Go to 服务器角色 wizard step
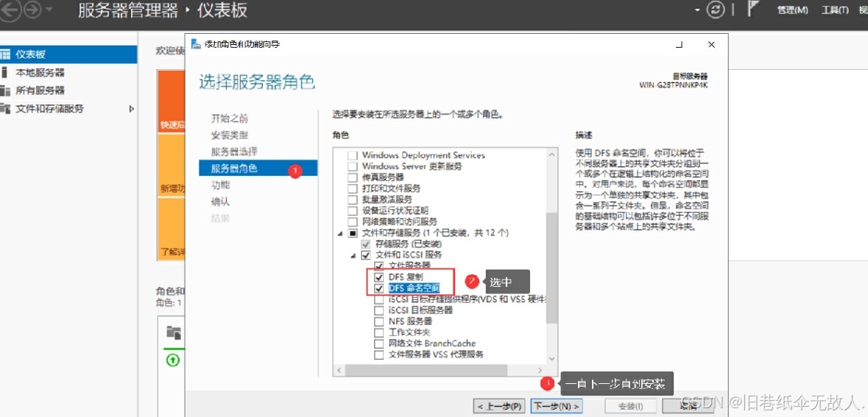This screenshot has height=417, width=868. [x=258, y=168]
